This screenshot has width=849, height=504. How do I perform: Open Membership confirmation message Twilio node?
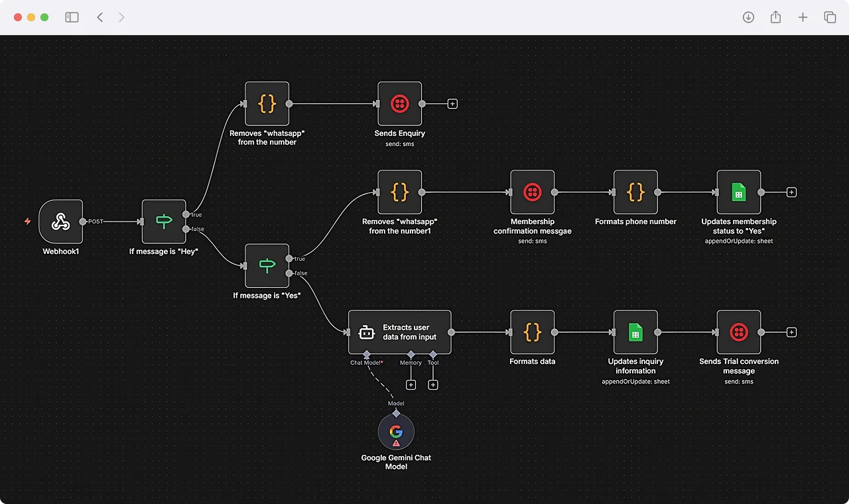[533, 192]
